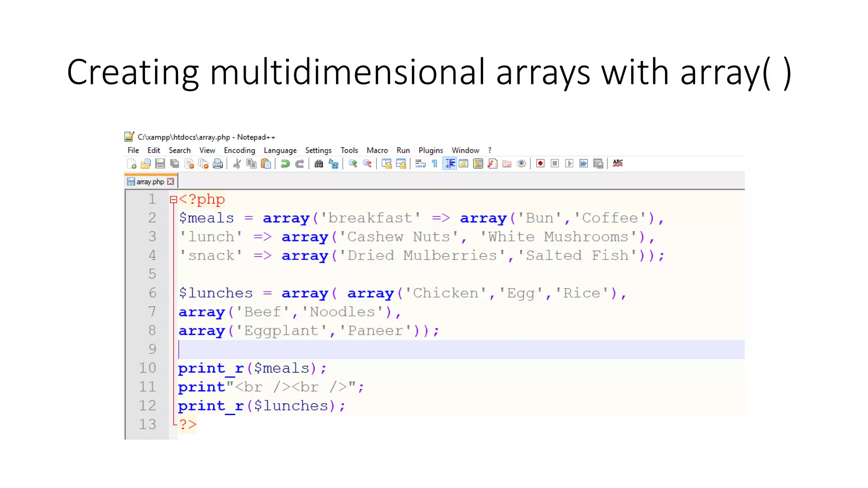
Task: Collapse the php code fold marker
Action: pos(173,200)
